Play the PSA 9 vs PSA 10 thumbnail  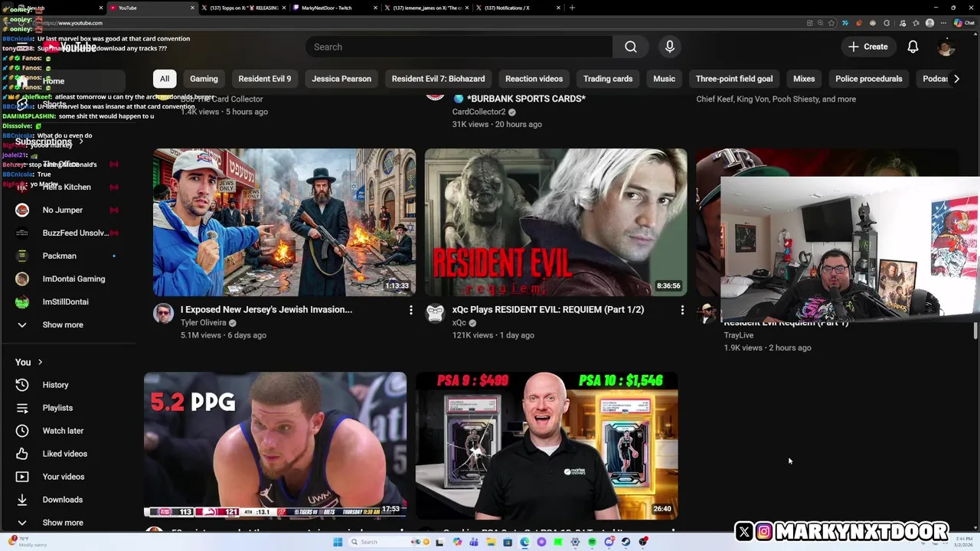click(547, 445)
